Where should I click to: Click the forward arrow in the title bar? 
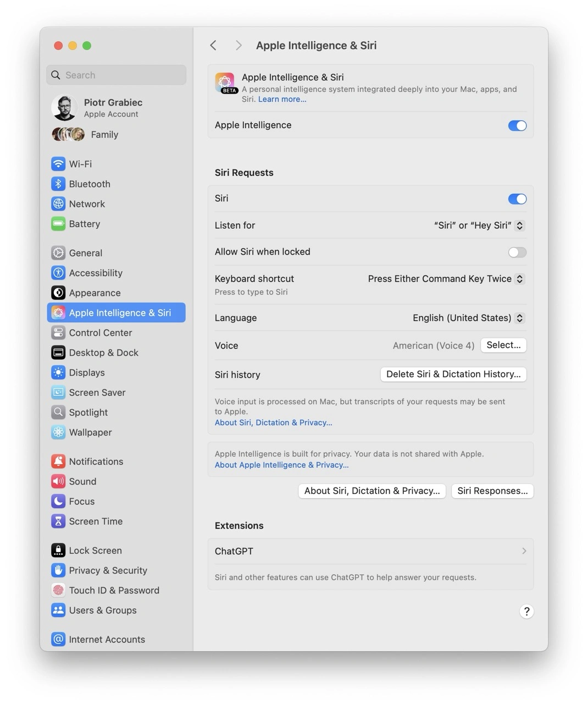[238, 46]
